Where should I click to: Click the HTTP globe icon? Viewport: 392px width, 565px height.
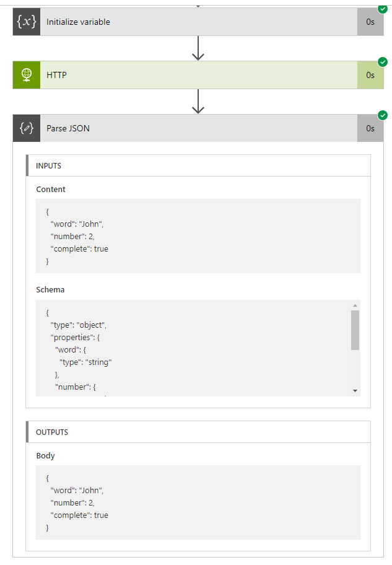(x=27, y=75)
